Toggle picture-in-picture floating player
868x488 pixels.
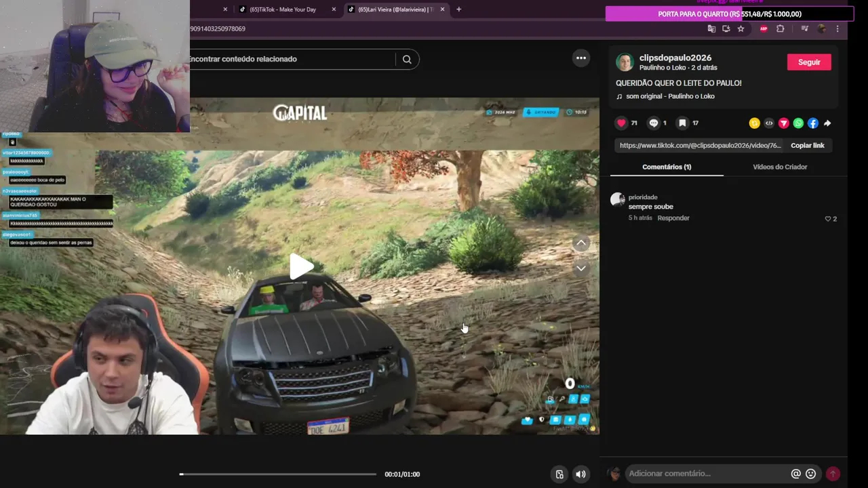click(559, 474)
